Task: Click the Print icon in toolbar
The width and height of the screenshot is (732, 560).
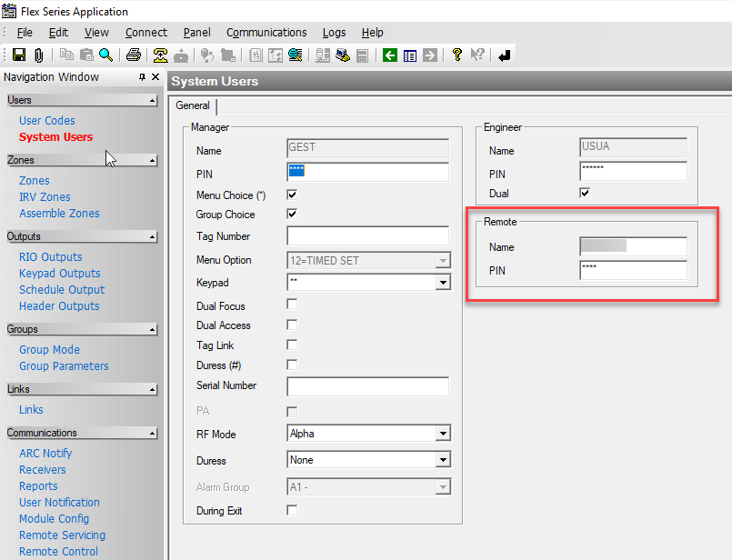Action: 134,55
